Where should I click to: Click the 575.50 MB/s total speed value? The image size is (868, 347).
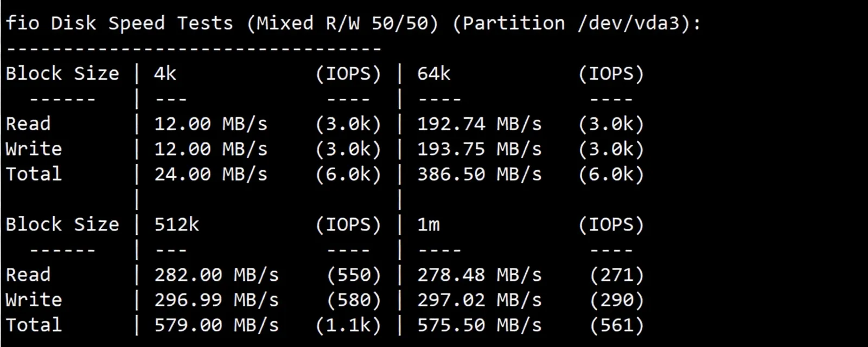pyautogui.click(x=479, y=325)
